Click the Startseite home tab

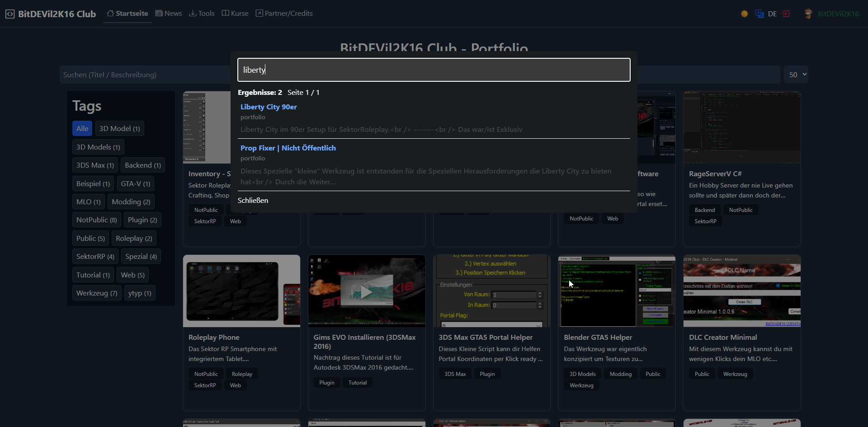tap(127, 14)
